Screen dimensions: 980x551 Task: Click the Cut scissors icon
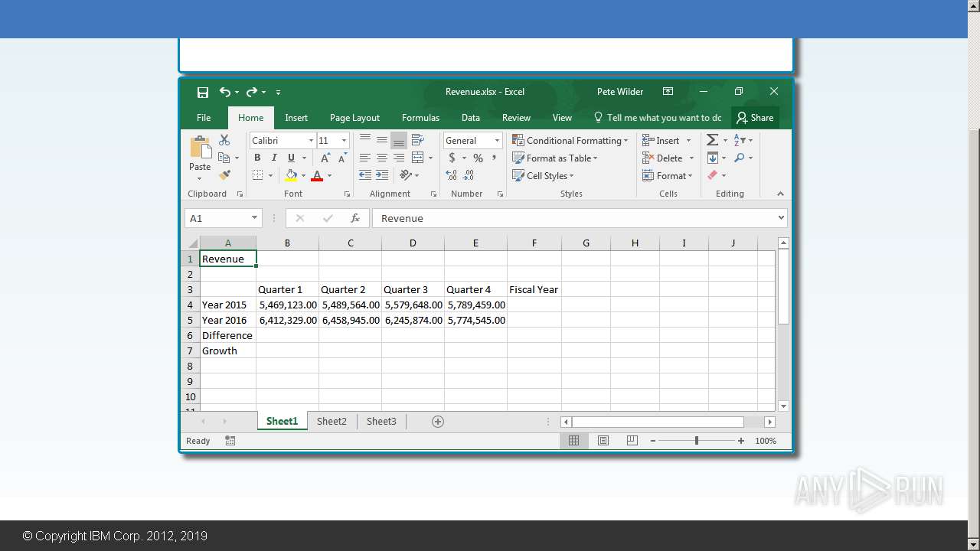pos(224,140)
